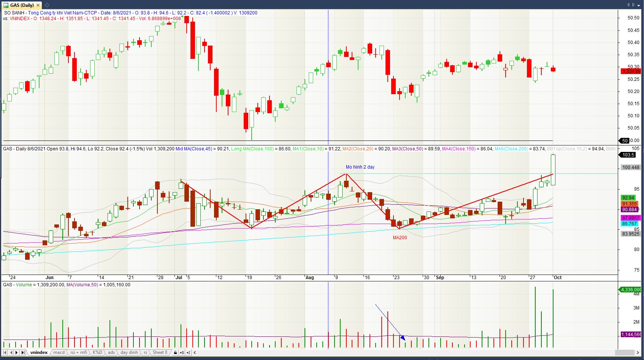Go to the previous chart sheet
The width and height of the screenshot is (644, 360).
[x=11, y=352]
